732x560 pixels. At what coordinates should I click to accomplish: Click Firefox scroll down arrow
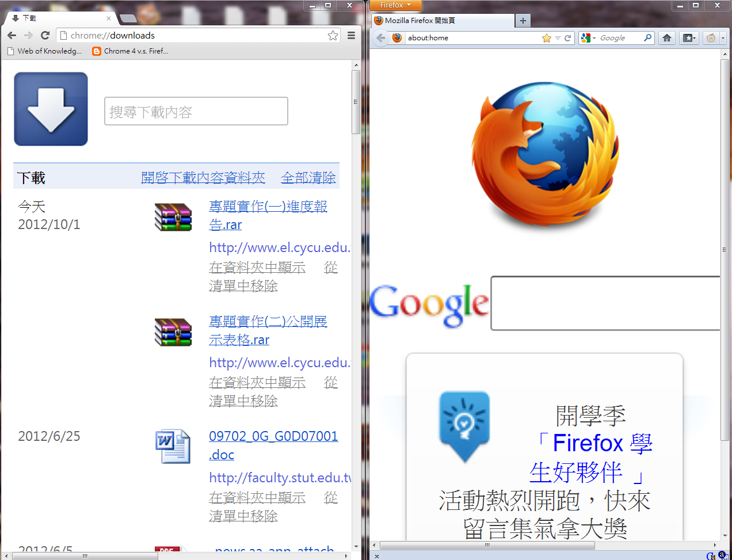coord(725,536)
